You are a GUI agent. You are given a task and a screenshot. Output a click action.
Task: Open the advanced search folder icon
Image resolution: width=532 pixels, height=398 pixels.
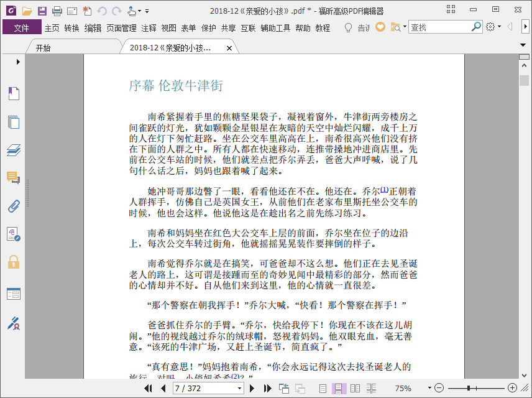(395, 27)
